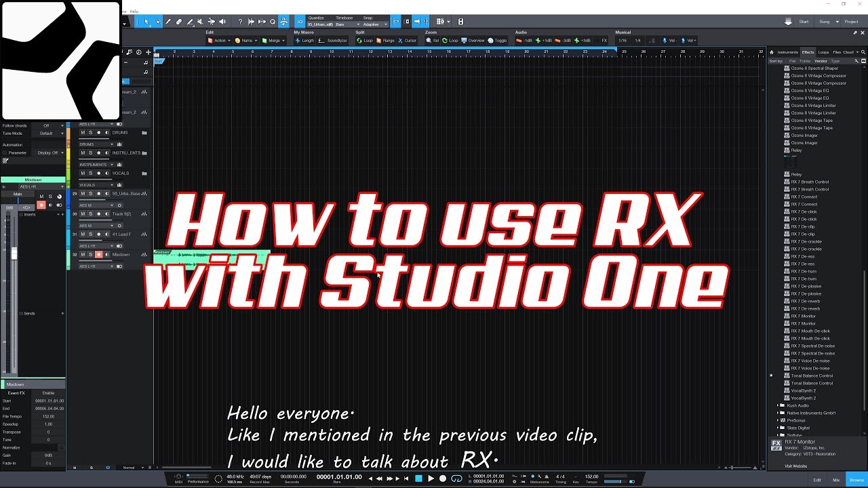The image size is (868, 488).
Task: Solo the 41 Lead F track
Action: pyautogui.click(x=90, y=235)
